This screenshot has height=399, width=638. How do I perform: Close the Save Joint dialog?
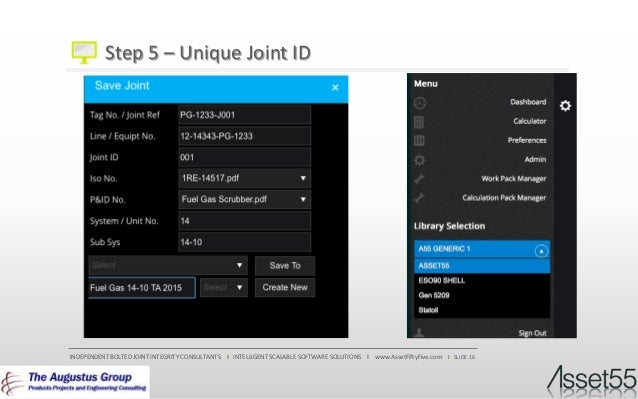click(335, 87)
